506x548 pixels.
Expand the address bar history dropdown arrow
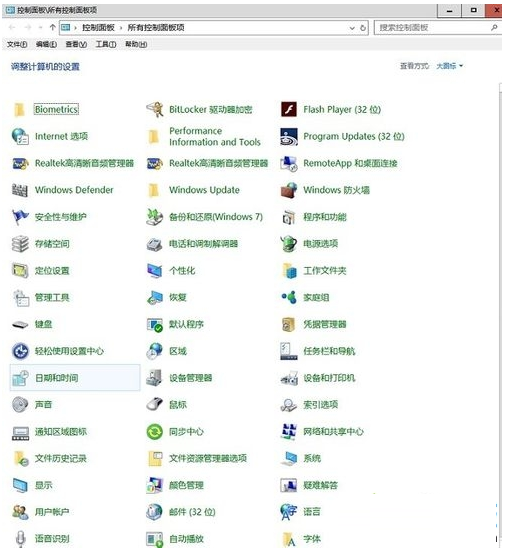[x=352, y=28]
